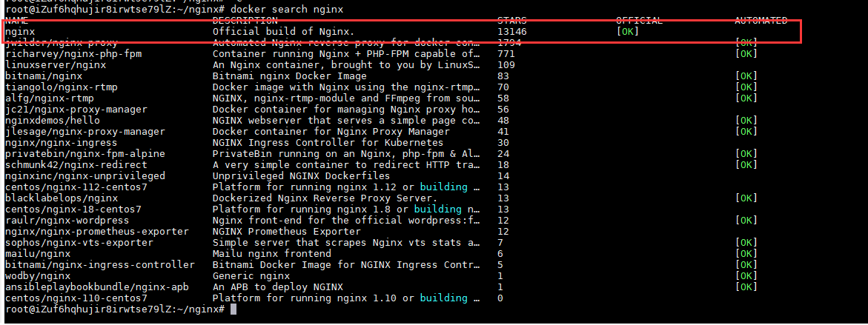Select the image name jc21/nginx-proxy-manager
868x325 pixels.
(x=76, y=109)
